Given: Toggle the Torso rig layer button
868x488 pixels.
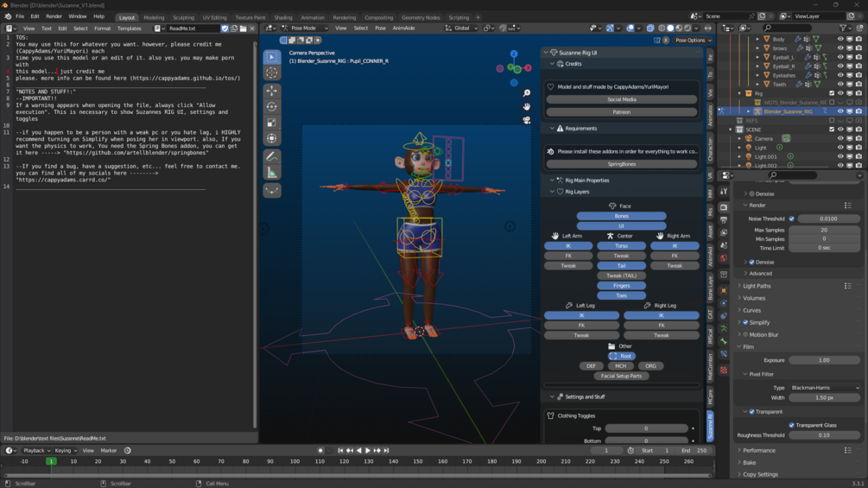Looking at the screenshot, I should [621, 245].
